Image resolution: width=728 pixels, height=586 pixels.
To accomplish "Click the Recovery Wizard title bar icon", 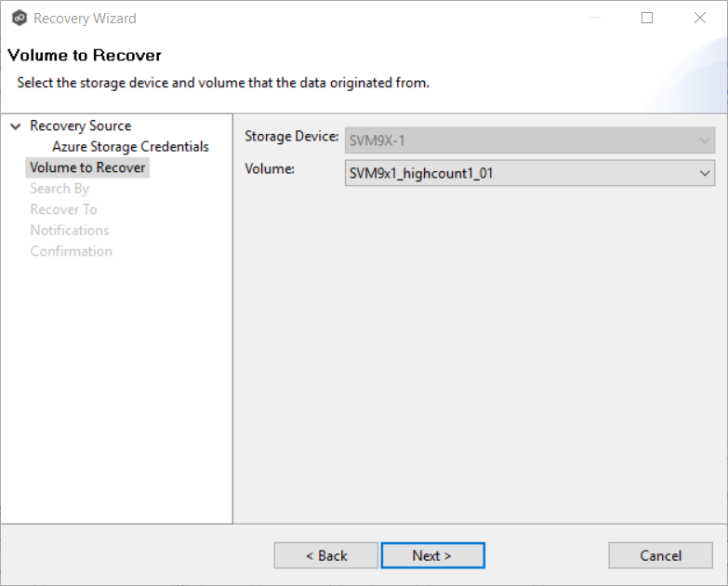I will coord(20,18).
